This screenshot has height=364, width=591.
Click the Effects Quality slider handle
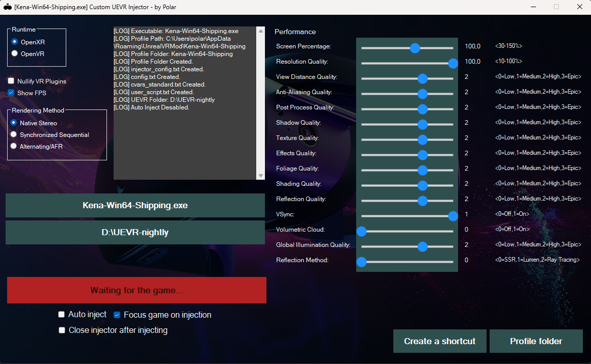point(422,155)
